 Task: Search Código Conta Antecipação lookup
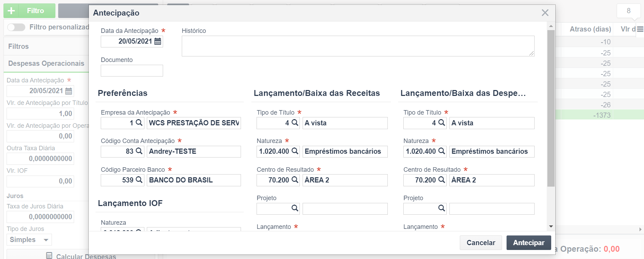[x=139, y=151]
